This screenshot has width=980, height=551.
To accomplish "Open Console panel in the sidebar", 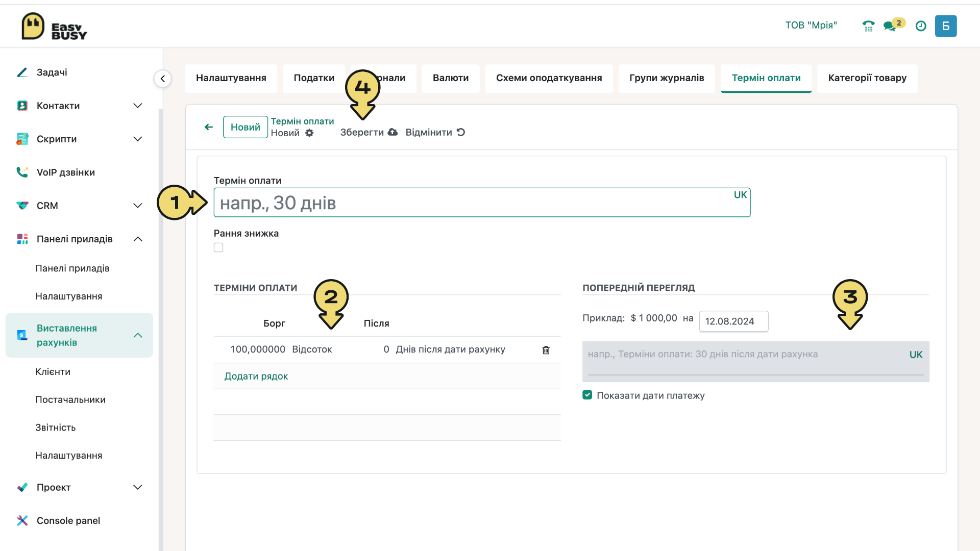I will click(68, 520).
